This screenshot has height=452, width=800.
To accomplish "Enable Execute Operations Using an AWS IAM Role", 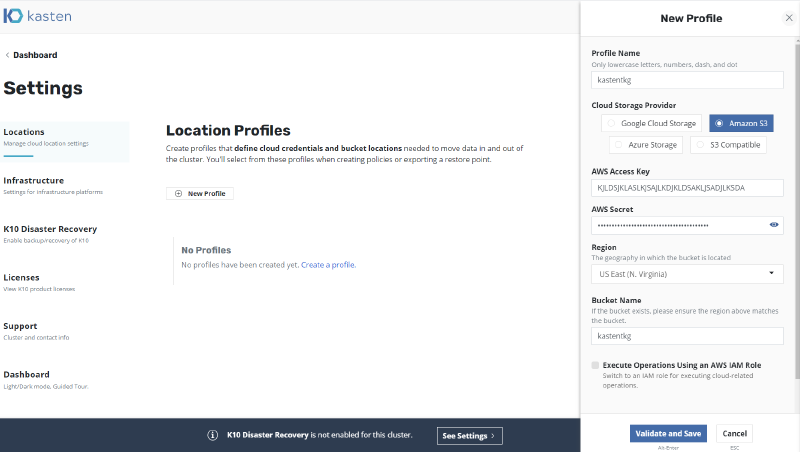I will click(x=595, y=365).
